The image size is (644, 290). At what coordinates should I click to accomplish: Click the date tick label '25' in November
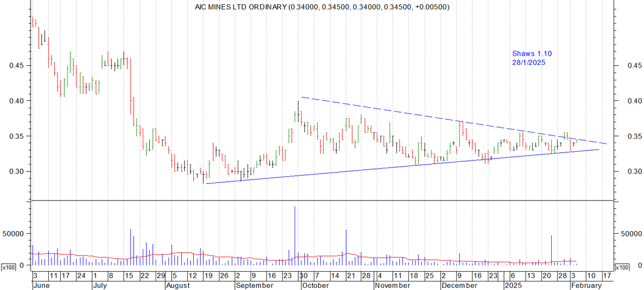429,276
